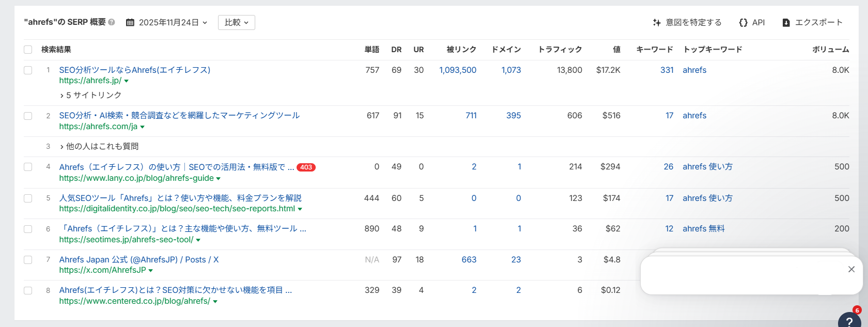
Task: Expand 他の人はこれも質問 row
Action: 99,146
